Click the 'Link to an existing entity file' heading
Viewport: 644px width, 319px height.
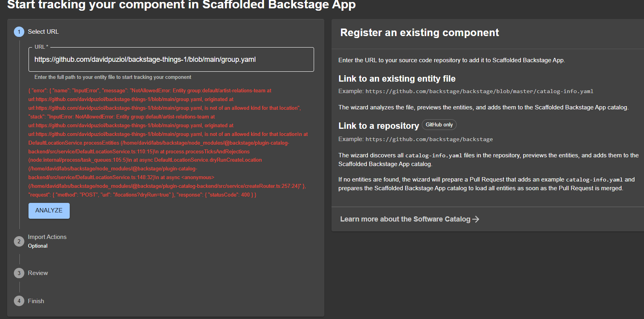coord(397,79)
